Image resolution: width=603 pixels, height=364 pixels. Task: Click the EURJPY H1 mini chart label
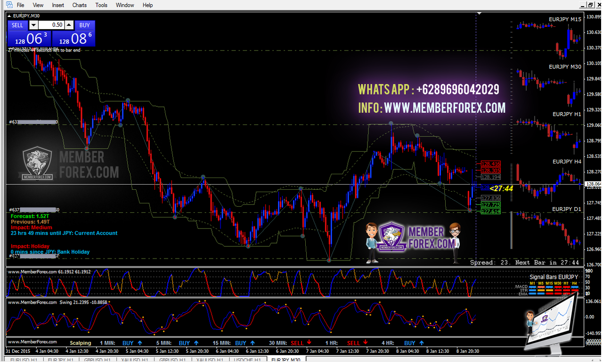(567, 114)
